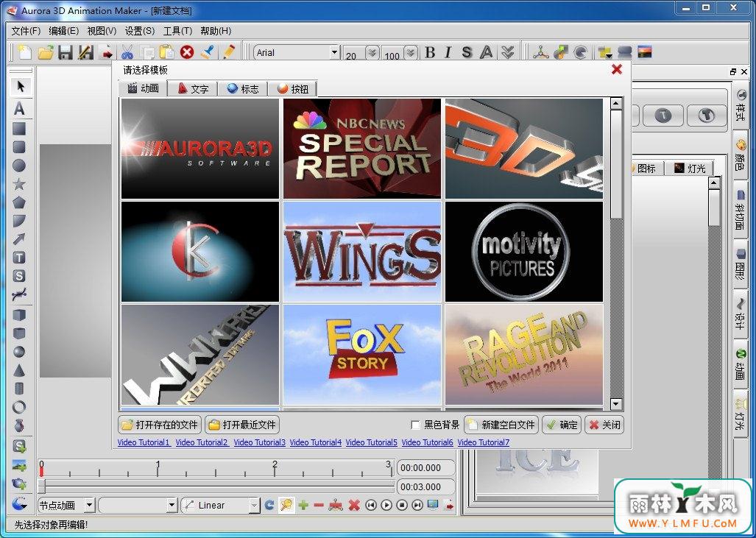Toggle the shadow 'S' text style button
The image size is (756, 538).
(x=467, y=52)
